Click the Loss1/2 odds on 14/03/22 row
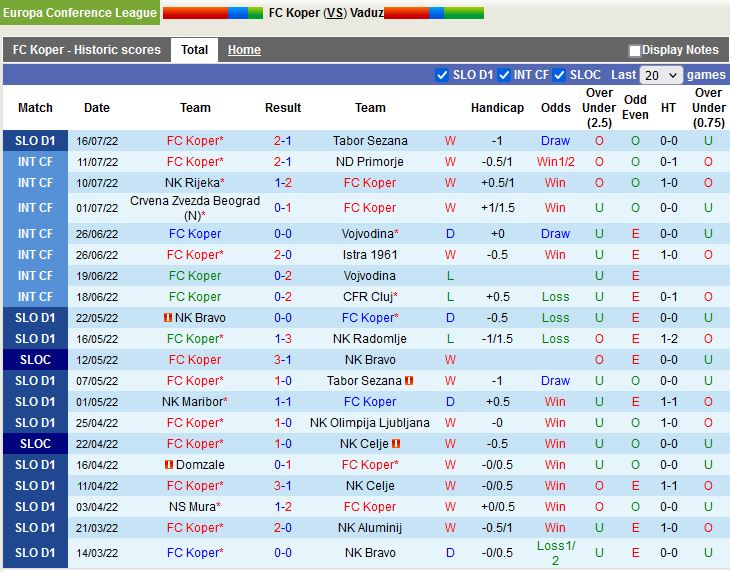Screen dimensions: 730x572 [555, 552]
